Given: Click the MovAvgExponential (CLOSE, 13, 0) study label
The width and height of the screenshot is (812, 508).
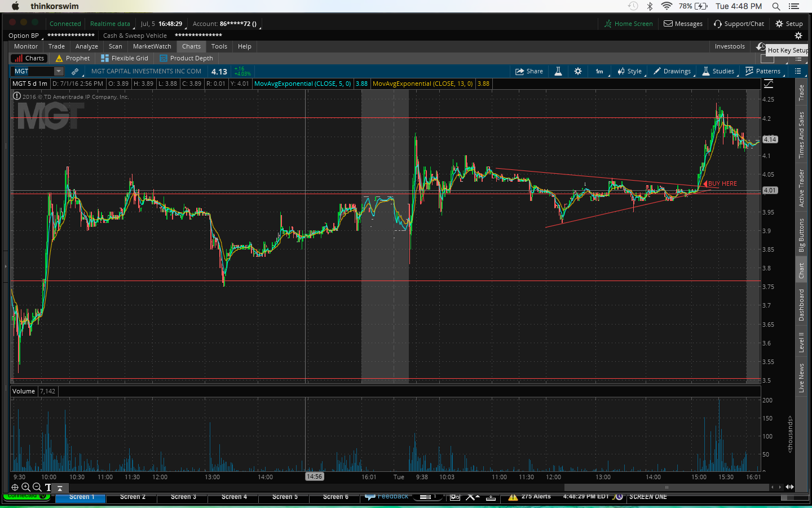Looking at the screenshot, I should 423,84.
